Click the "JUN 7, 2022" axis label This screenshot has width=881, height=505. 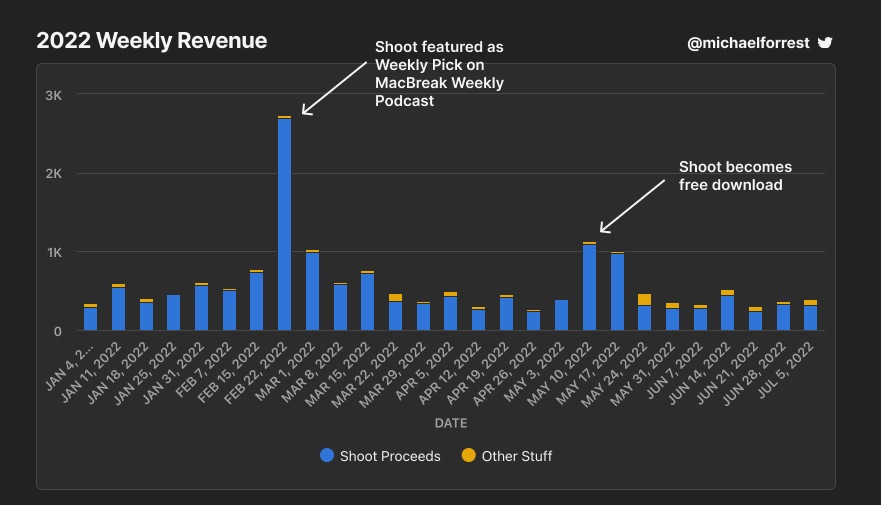pos(675,370)
